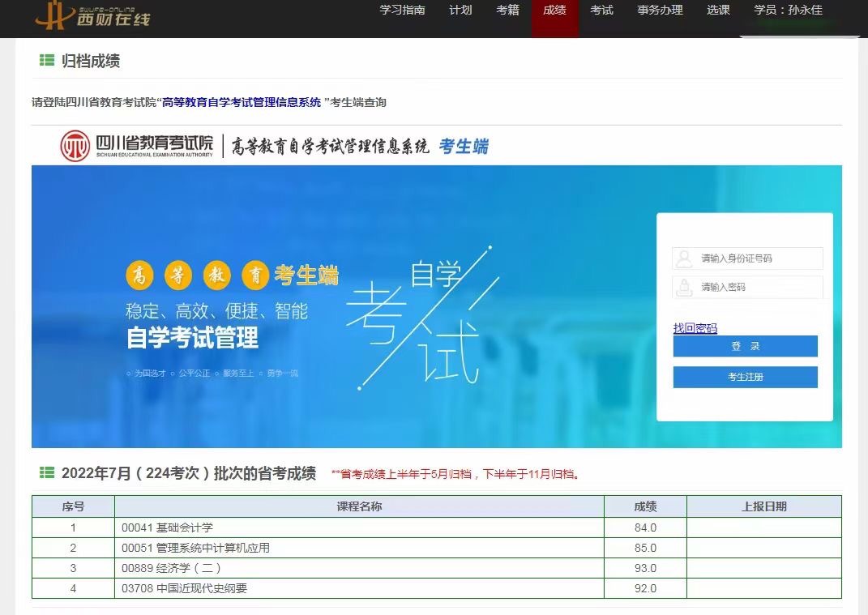Viewport: 868px width, 615px height.
Task: Select row 03708 中国近现代史纲要
Action: pos(437,588)
